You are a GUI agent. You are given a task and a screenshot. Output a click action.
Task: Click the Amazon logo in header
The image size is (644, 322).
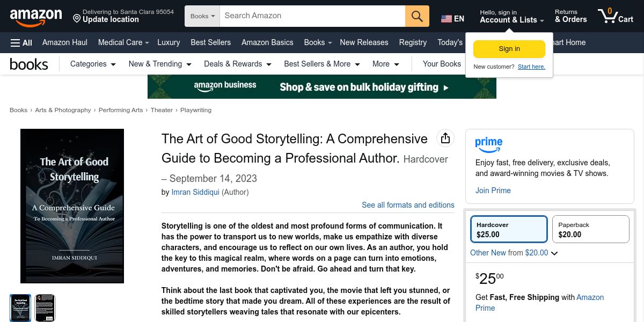click(36, 17)
